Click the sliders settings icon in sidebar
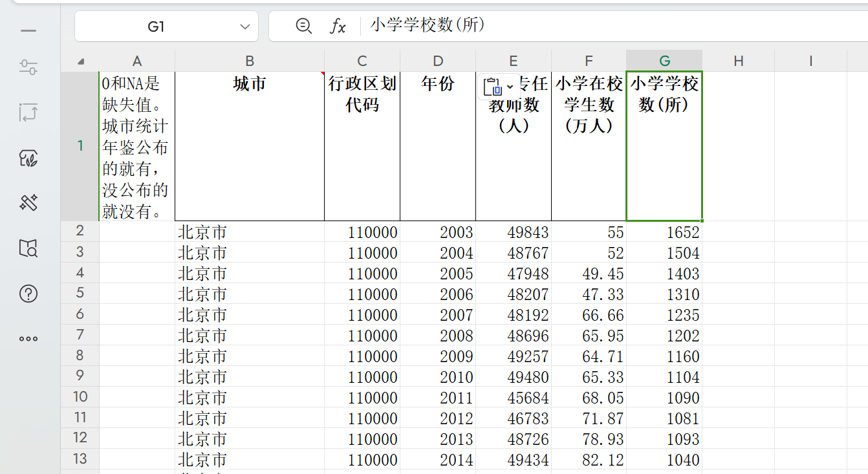Viewport: 868px width, 474px height. click(x=28, y=67)
